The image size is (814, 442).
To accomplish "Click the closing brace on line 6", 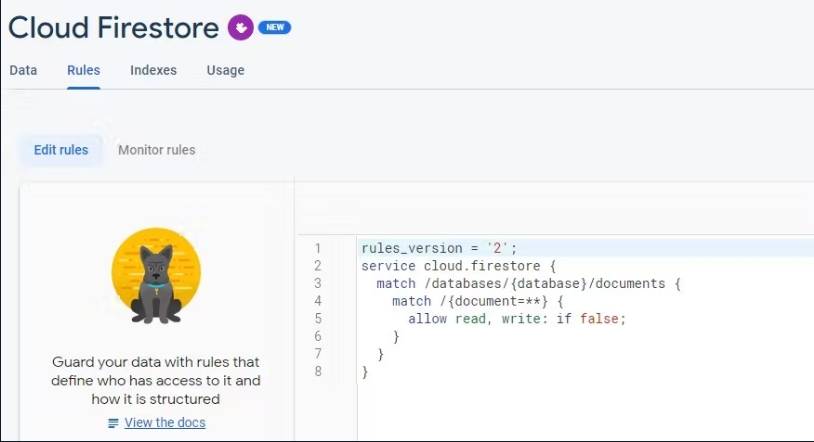I will (x=396, y=337).
